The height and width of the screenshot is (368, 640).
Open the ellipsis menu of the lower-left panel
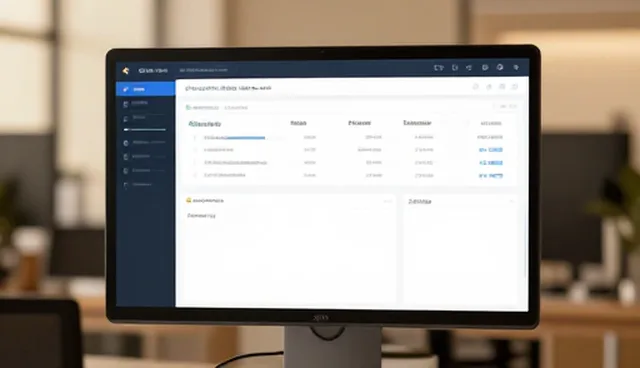pyautogui.click(x=387, y=201)
